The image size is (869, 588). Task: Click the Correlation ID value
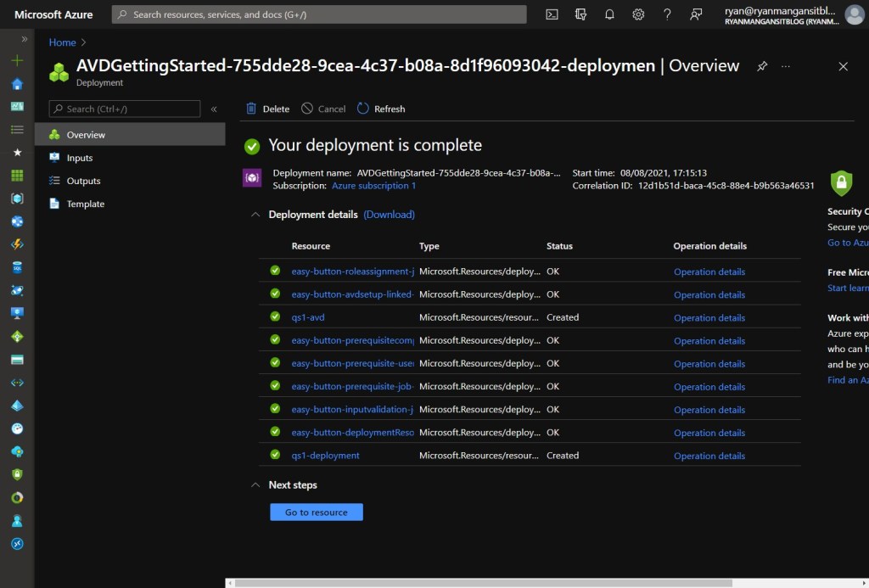coord(726,186)
